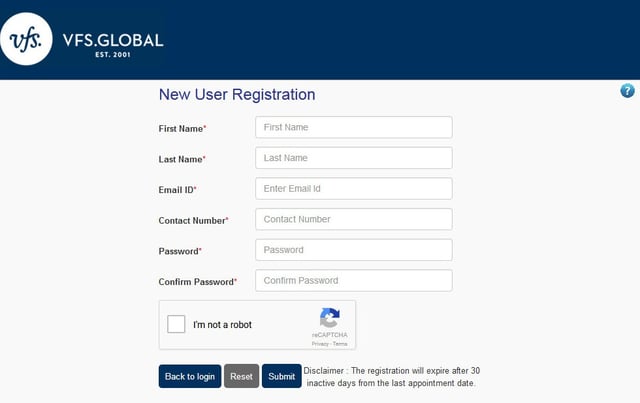640x403 pixels.
Task: Focus the First Name field
Action: point(354,127)
